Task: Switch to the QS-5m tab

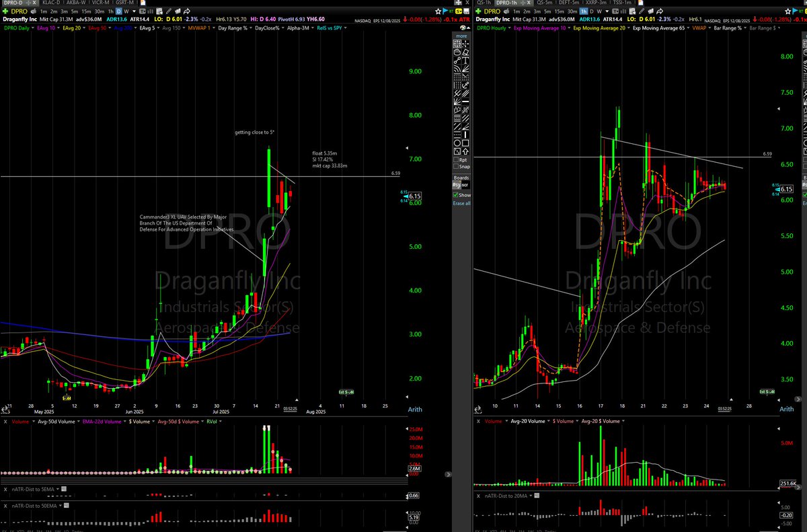Action: [545, 3]
